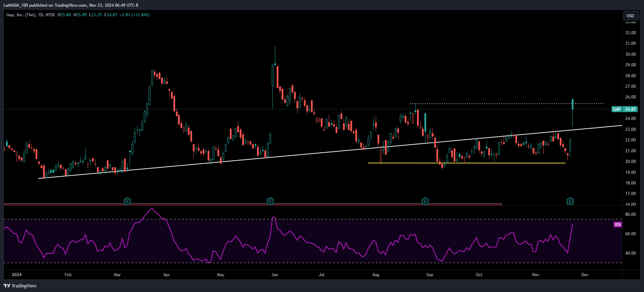Click the May label on the time axis
The height and width of the screenshot is (292, 644).
coord(221,275)
